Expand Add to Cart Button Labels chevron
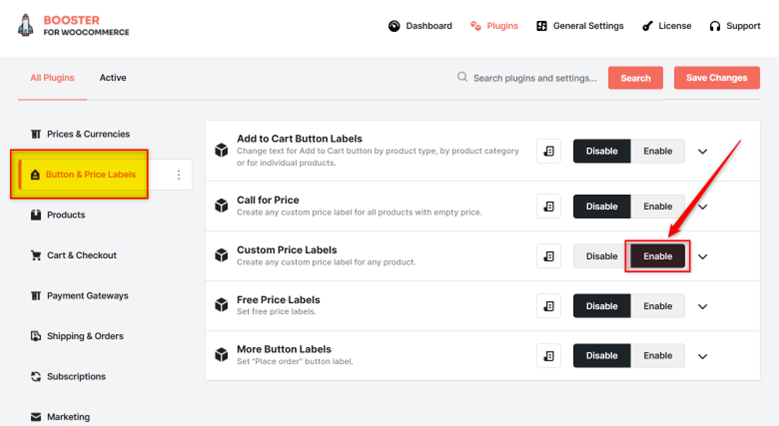This screenshot has height=426, width=779. pos(702,151)
